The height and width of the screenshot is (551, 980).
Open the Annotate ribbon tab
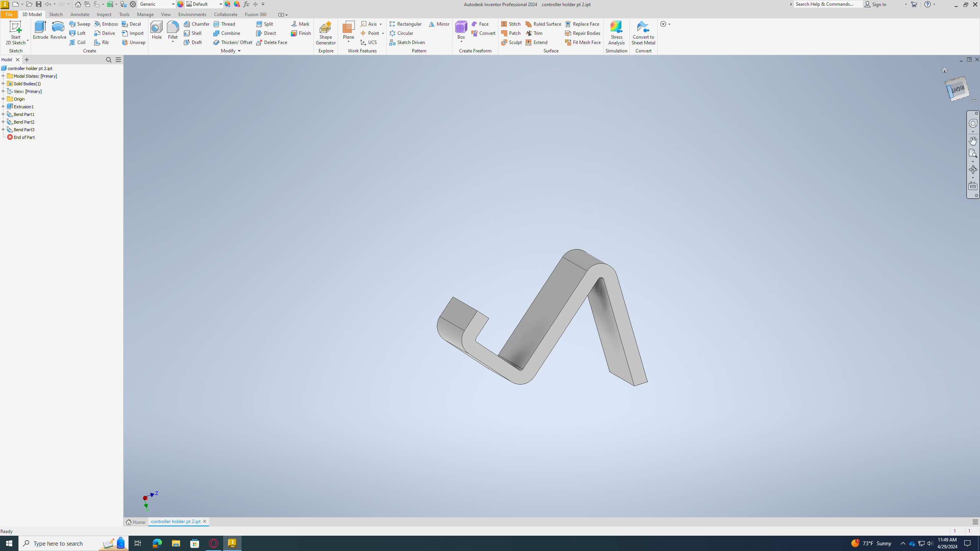(80, 14)
